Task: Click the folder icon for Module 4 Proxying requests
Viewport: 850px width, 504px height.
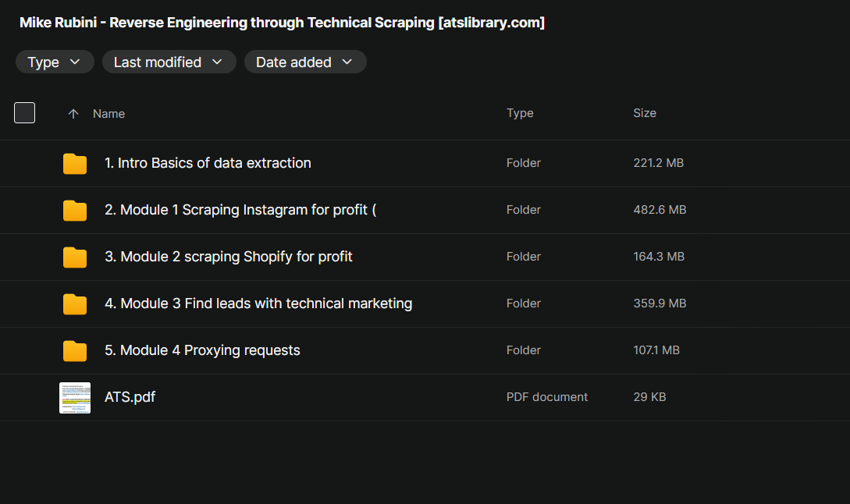Action: (75, 350)
